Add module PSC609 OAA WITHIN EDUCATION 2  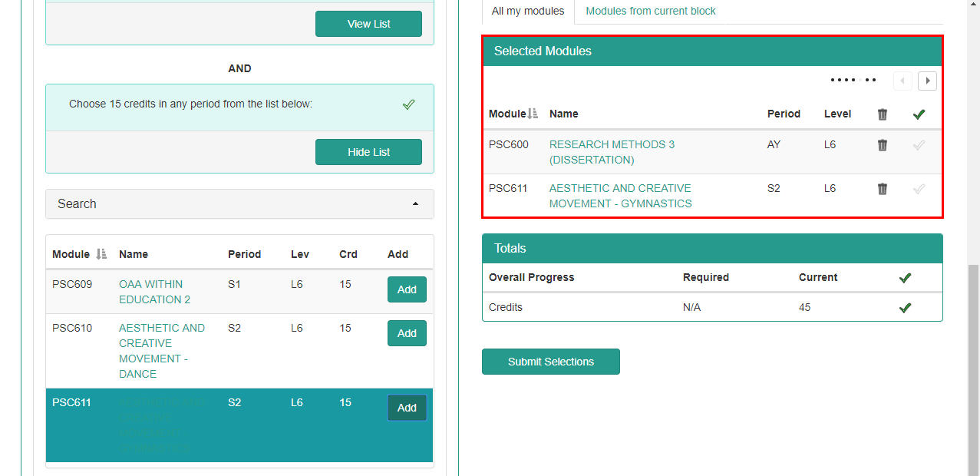tap(407, 289)
